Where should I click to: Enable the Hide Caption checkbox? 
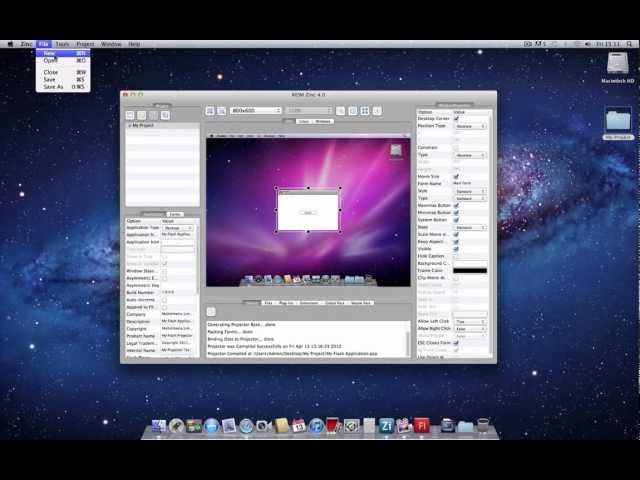[456, 256]
